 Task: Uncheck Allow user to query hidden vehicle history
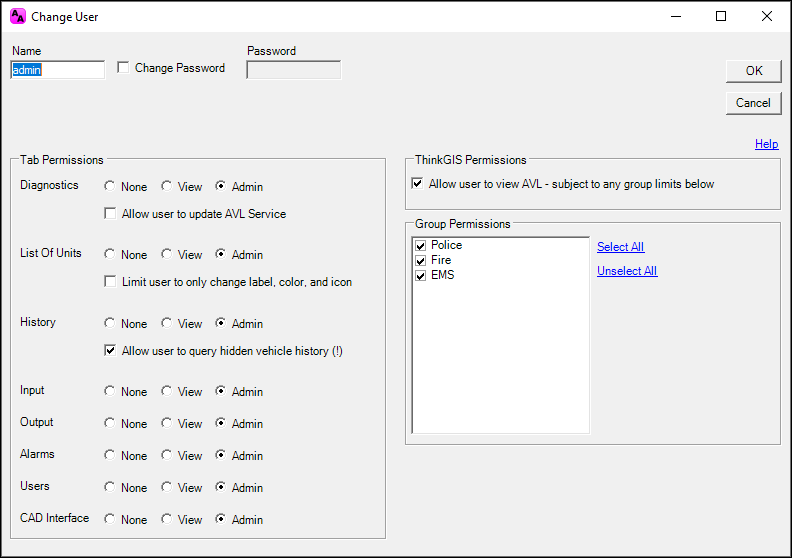click(110, 350)
